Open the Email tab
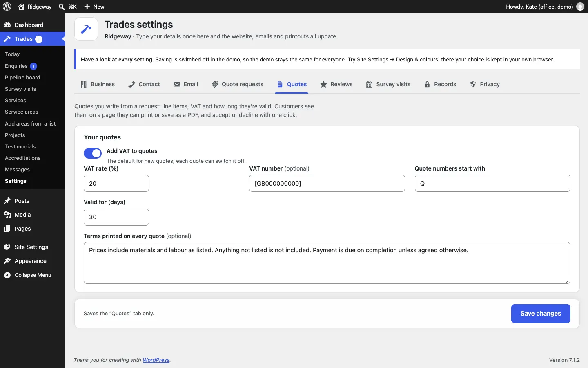The height and width of the screenshot is (368, 588). (186, 84)
